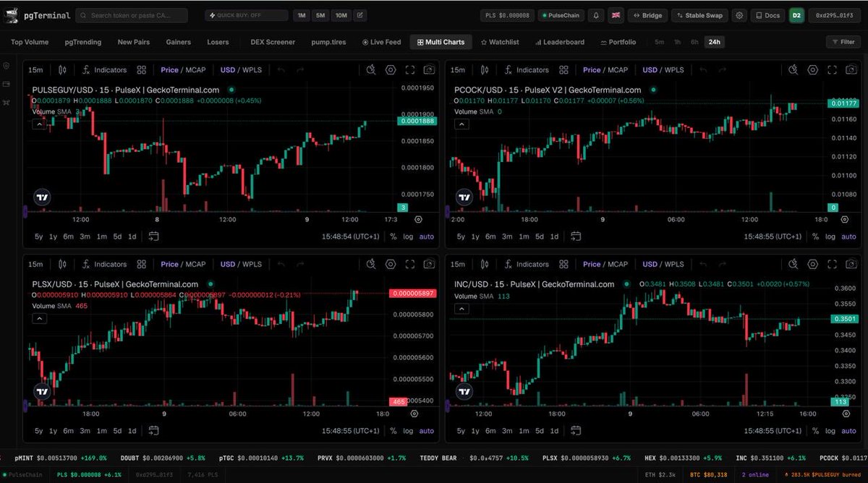Screen dimensions: 868x483
Task: Enter fullscreen on INC/USD chart
Action: (x=833, y=264)
